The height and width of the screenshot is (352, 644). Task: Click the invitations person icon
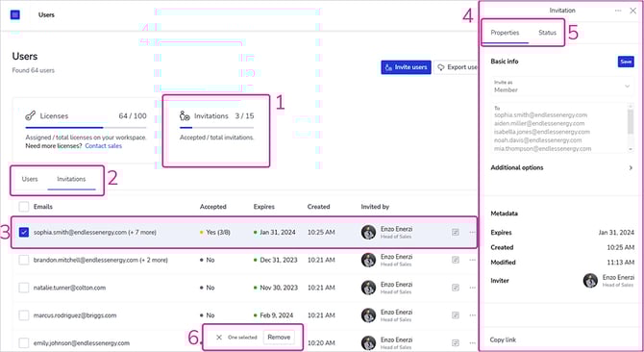(x=185, y=116)
